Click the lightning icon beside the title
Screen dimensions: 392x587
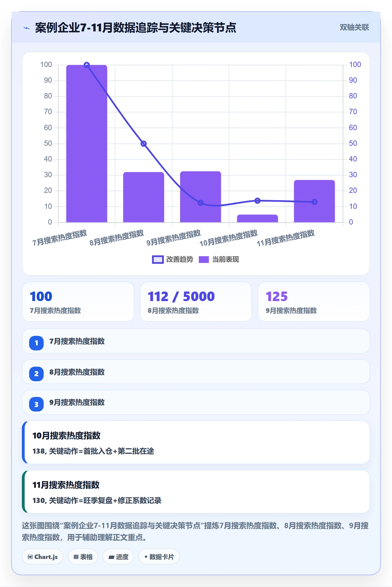27,28
